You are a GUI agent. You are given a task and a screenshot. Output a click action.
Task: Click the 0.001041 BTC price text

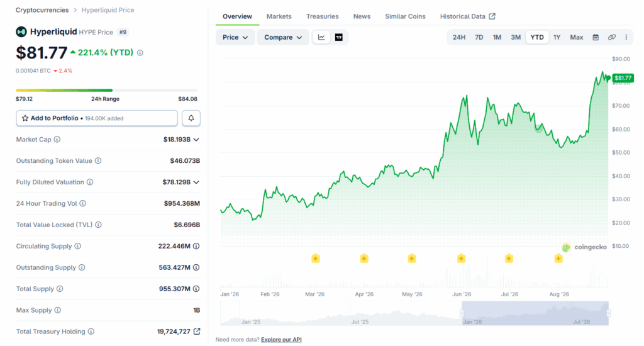[33, 70]
